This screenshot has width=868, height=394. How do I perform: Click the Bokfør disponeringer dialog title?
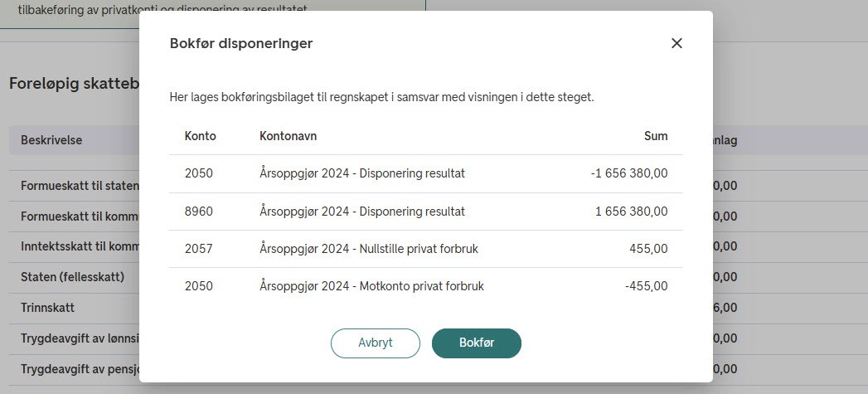pos(241,43)
